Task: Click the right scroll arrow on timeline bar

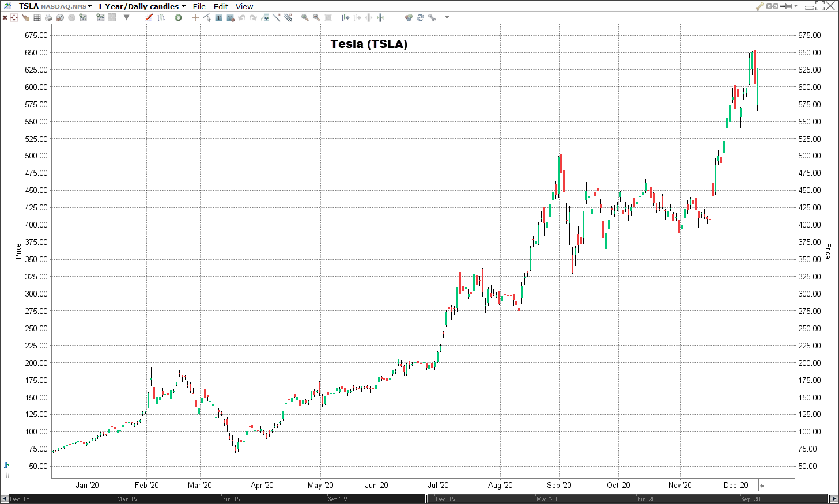Action: click(834, 499)
